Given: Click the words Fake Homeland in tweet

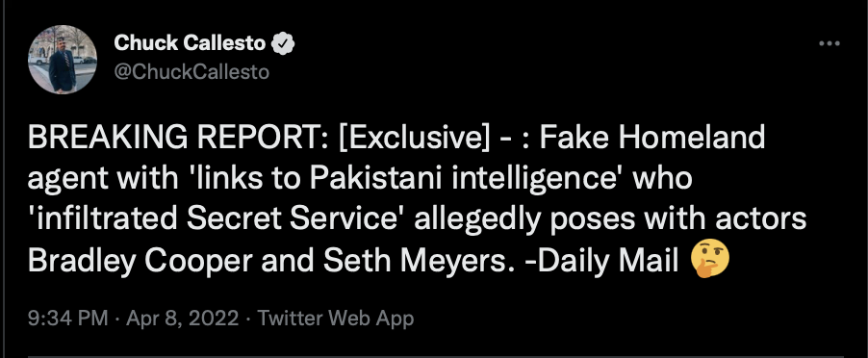Looking at the screenshot, I should click(652, 137).
